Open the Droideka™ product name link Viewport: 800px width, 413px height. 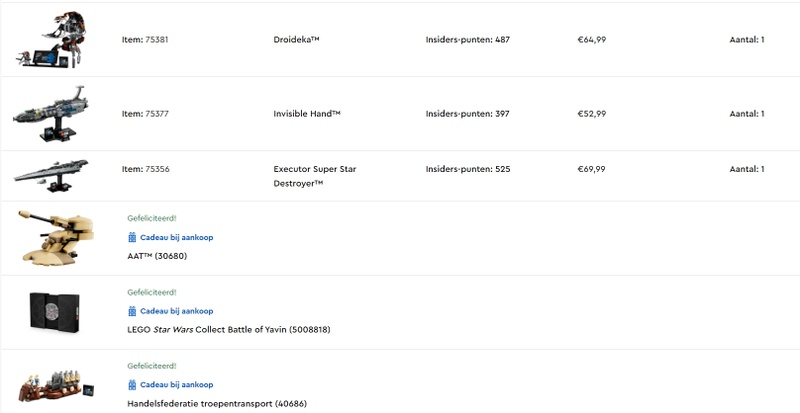coord(296,40)
